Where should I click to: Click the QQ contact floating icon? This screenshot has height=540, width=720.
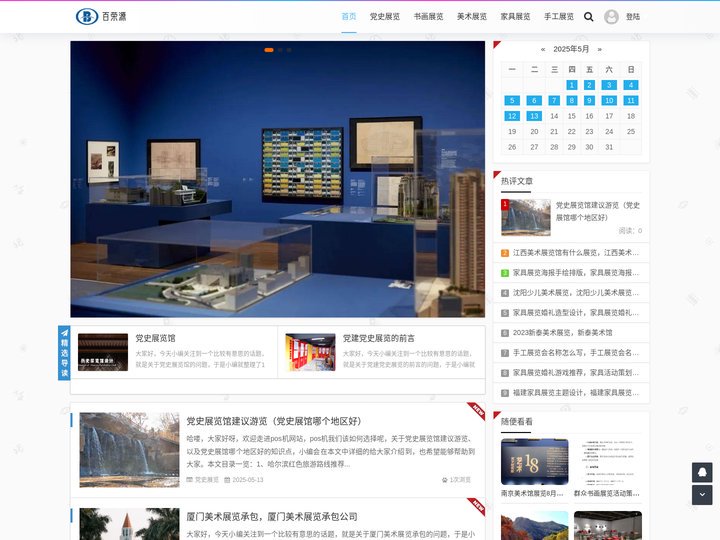(702, 472)
